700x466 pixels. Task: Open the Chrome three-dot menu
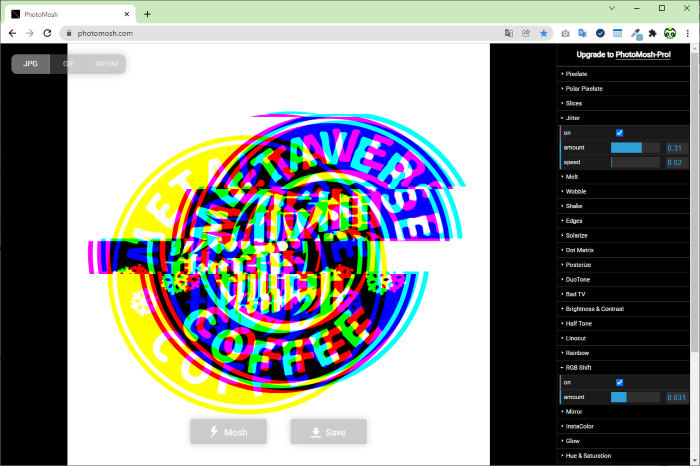pos(688,33)
